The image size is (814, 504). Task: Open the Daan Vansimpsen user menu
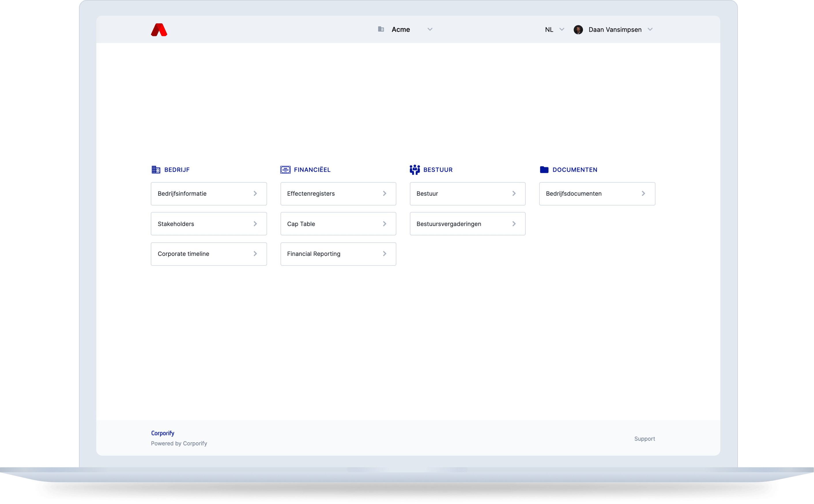point(650,29)
